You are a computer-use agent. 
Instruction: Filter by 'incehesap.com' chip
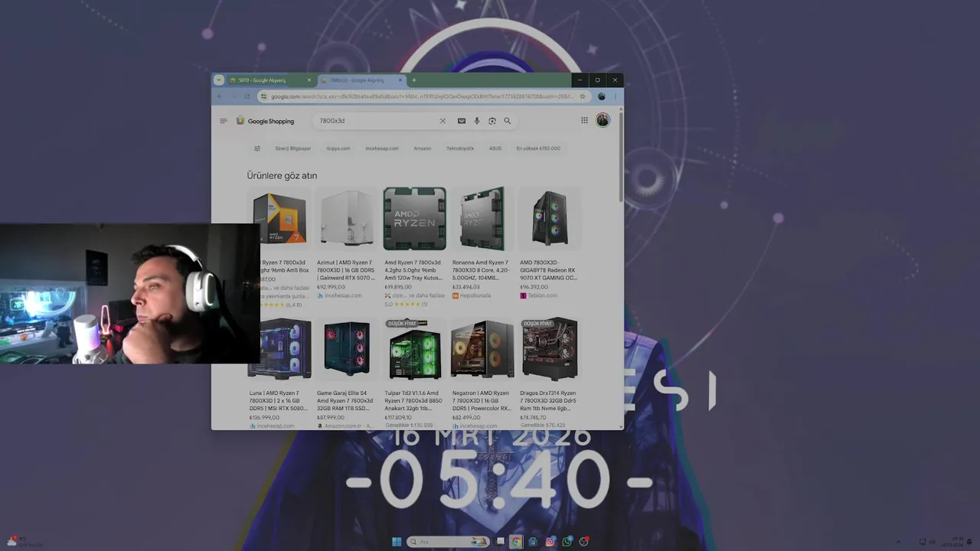coord(382,148)
